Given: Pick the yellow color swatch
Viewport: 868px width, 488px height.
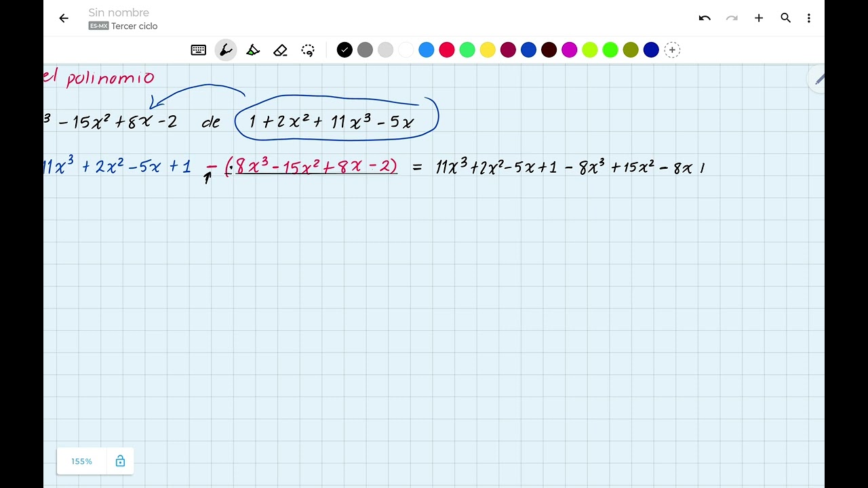Looking at the screenshot, I should pyautogui.click(x=488, y=49).
